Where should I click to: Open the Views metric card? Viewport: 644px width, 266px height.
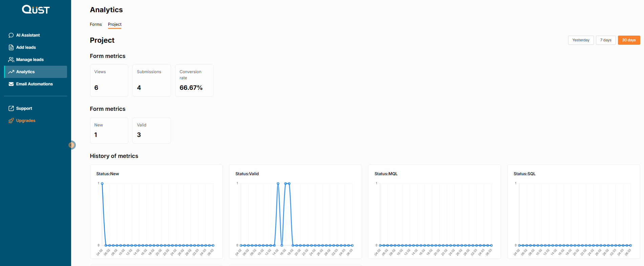109,81
